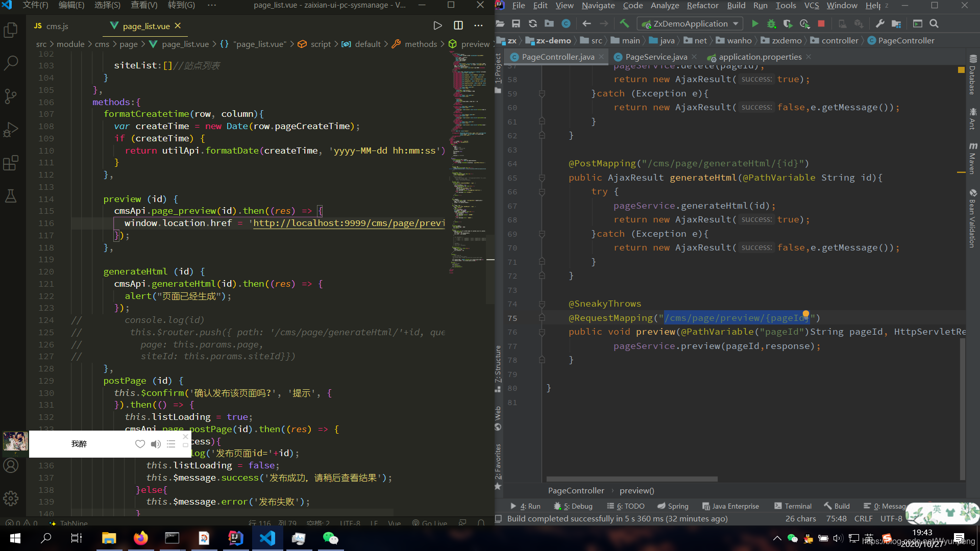Click the Build project hammer icon
The image size is (980, 551).
(x=624, y=23)
